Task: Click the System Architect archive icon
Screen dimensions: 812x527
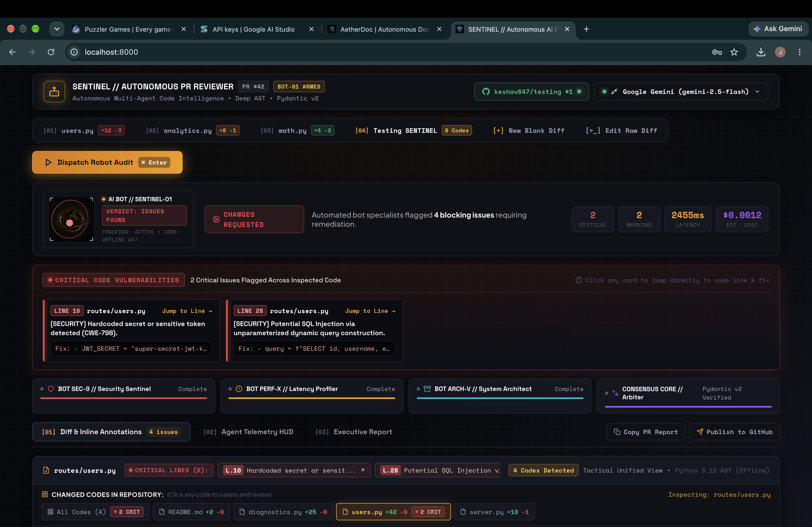Action: click(x=427, y=389)
